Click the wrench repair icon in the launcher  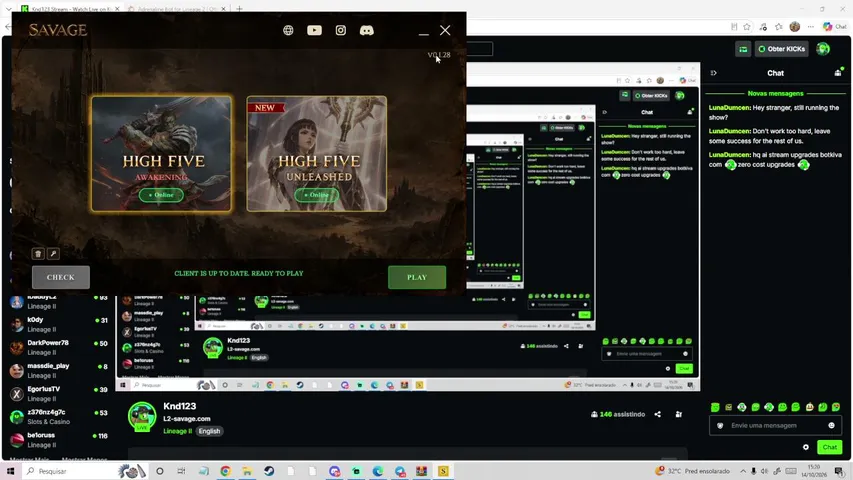(53, 254)
